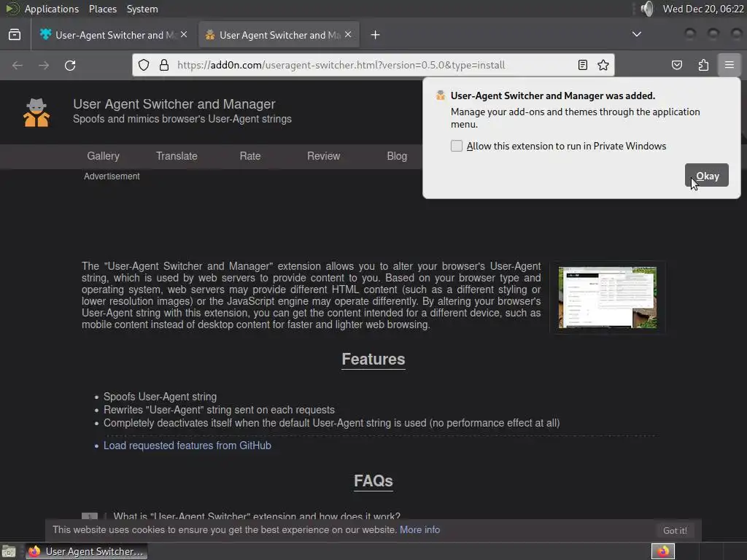List all tabs dropdown arrow
The height and width of the screenshot is (560, 747).
[636, 34]
